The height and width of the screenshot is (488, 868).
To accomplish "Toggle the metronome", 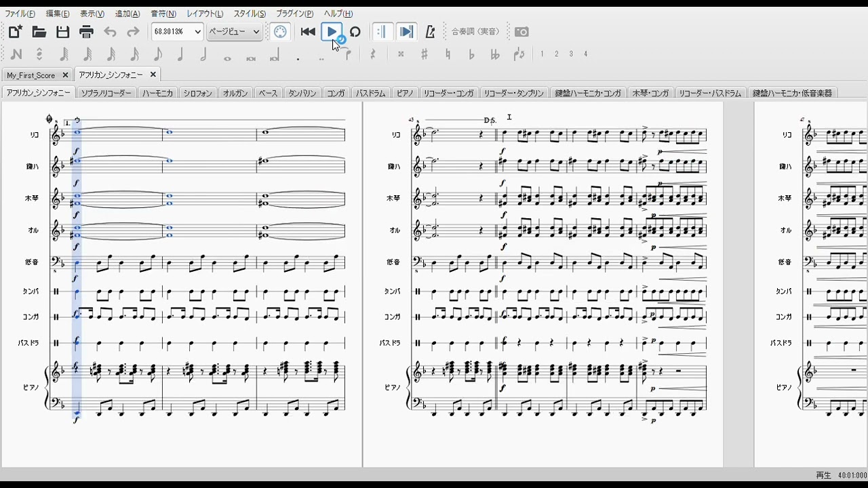I will pyautogui.click(x=430, y=32).
